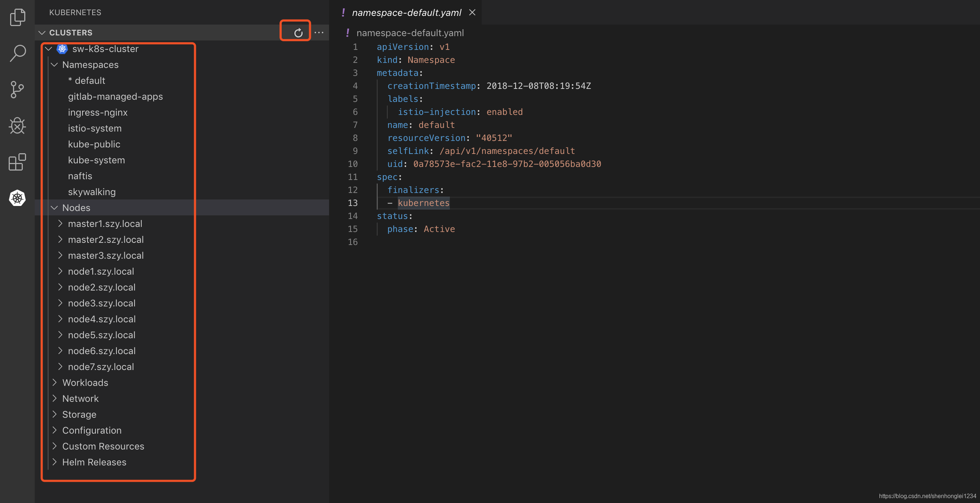Screen dimensions: 980x503
Task: Close the namespace-default.yaml tab
Action: coord(472,12)
